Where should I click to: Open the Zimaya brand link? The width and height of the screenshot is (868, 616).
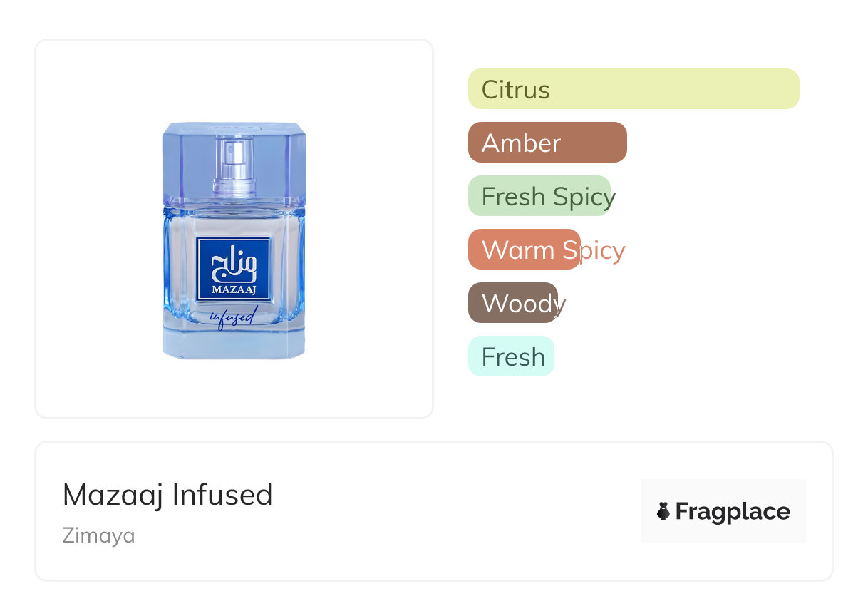pos(98,535)
